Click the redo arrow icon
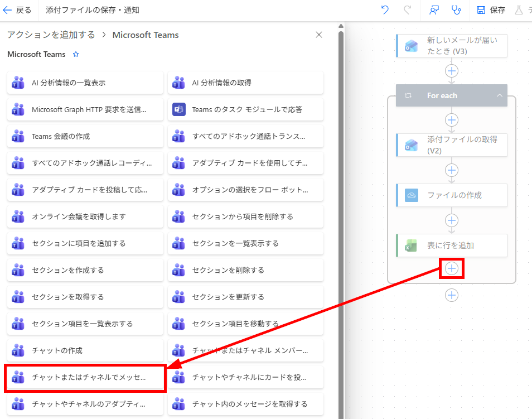Viewport: 532px width, 419px height. pyautogui.click(x=407, y=10)
